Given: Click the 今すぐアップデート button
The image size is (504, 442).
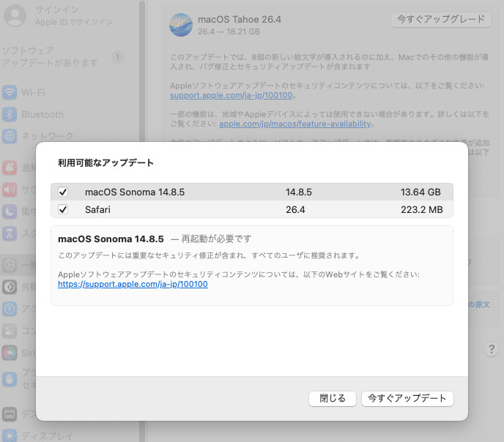Looking at the screenshot, I should (407, 399).
